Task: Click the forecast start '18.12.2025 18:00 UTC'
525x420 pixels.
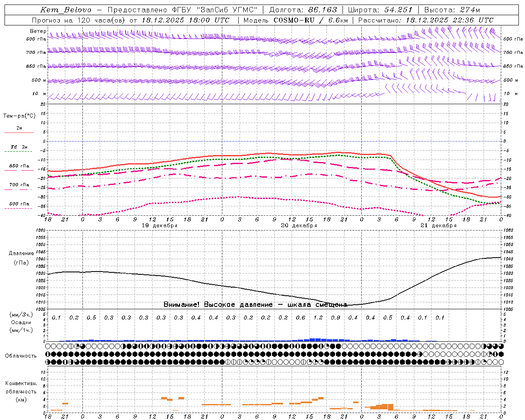Action: click(185, 20)
